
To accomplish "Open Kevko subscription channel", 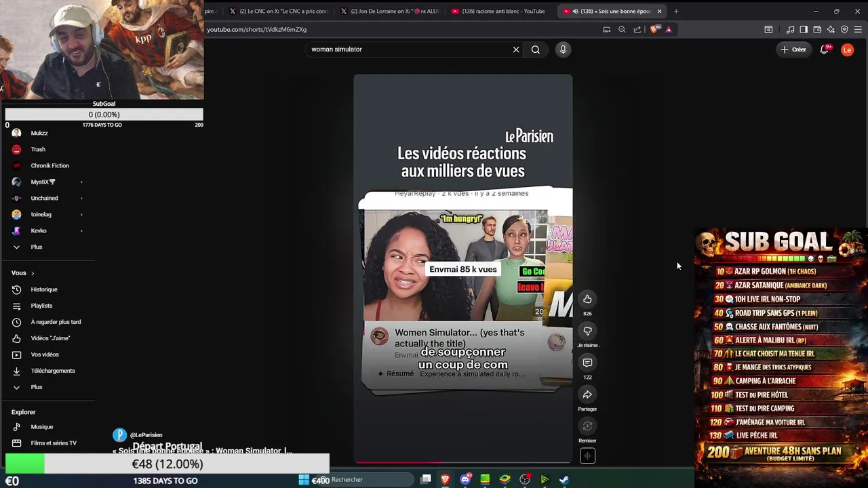I will [39, 230].
